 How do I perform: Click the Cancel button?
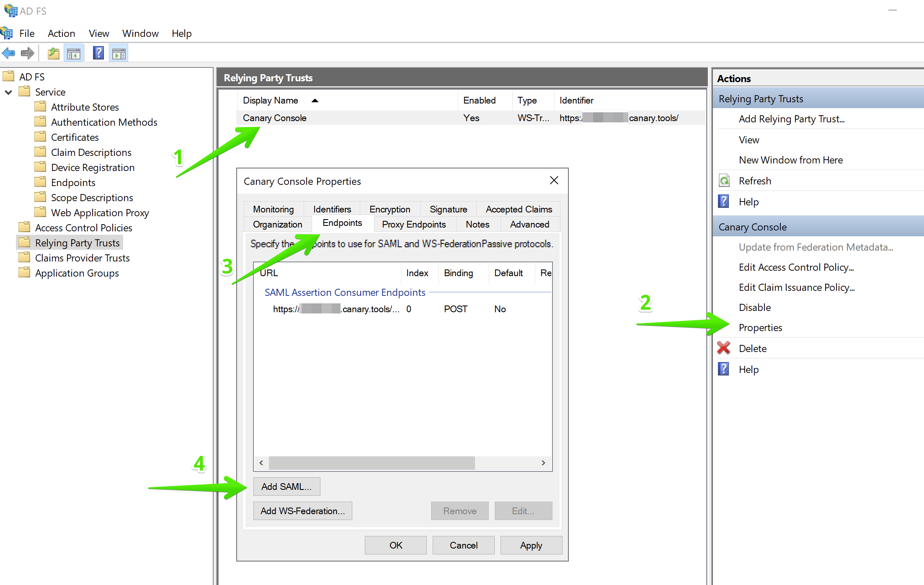[x=463, y=545]
